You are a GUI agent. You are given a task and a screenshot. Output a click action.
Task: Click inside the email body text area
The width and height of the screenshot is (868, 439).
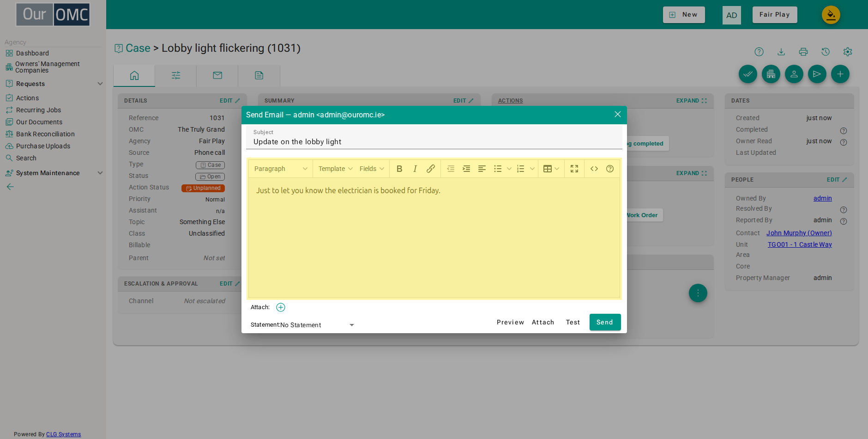(434, 238)
